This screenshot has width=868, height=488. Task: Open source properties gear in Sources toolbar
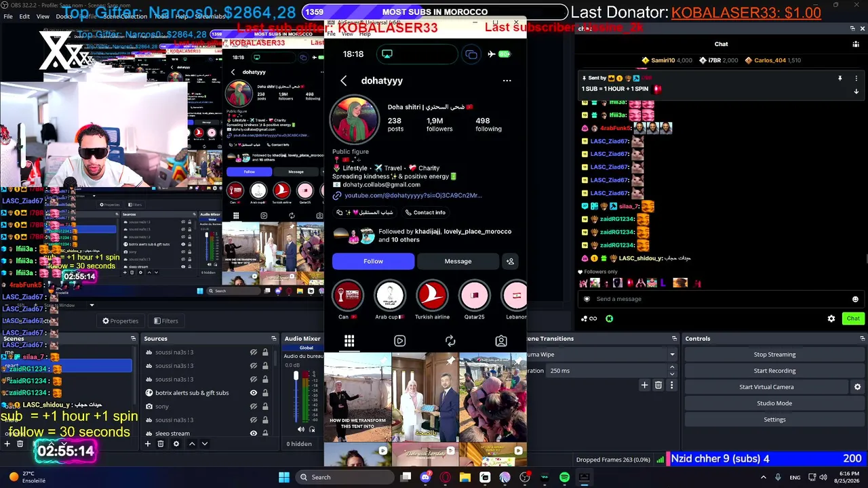[176, 444]
